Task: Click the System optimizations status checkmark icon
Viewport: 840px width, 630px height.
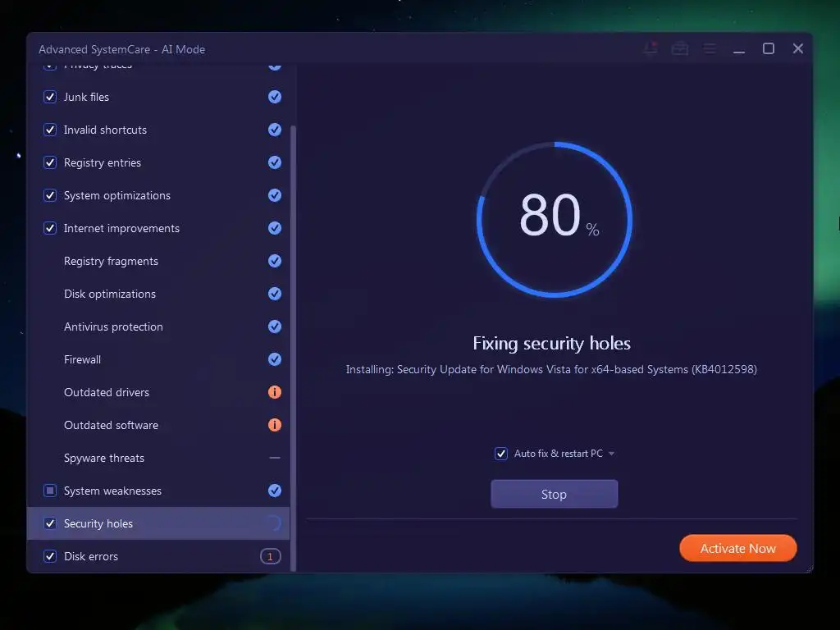Action: click(x=274, y=195)
